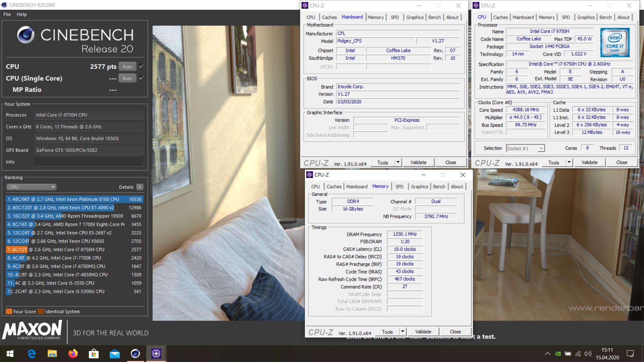Click the CPU-Z Memory window title icon

point(310,175)
